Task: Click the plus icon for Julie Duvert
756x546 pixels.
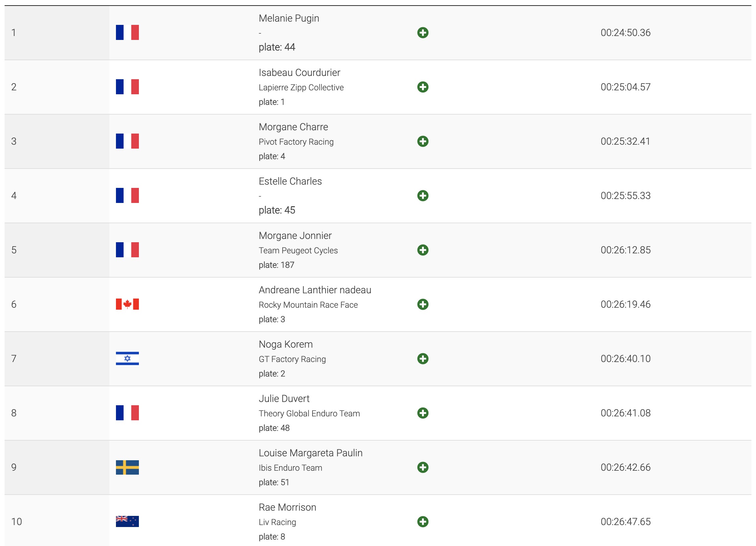Action: tap(423, 413)
